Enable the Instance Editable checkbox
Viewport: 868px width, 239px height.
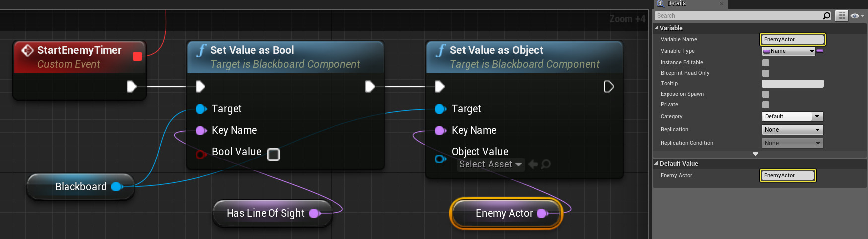tap(766, 63)
